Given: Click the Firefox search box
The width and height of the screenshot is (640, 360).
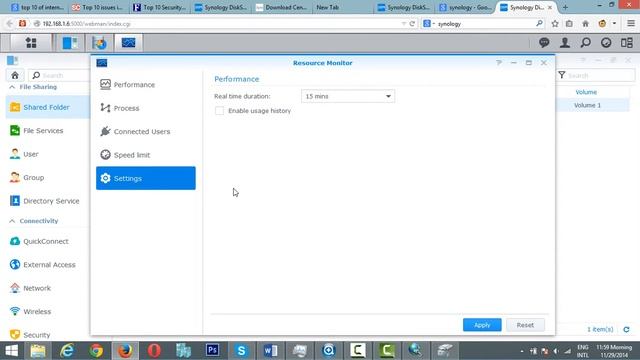Looking at the screenshot, I should (483, 24).
